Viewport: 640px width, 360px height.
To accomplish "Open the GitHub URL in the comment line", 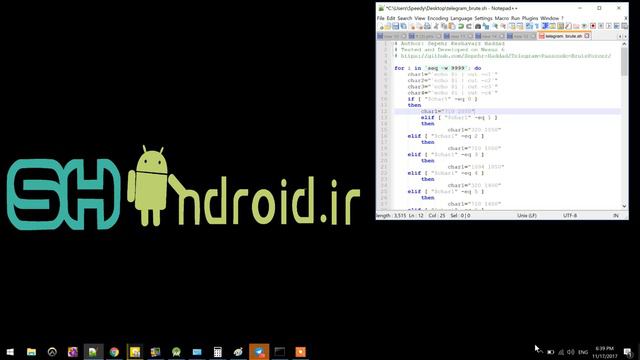I will (506, 56).
